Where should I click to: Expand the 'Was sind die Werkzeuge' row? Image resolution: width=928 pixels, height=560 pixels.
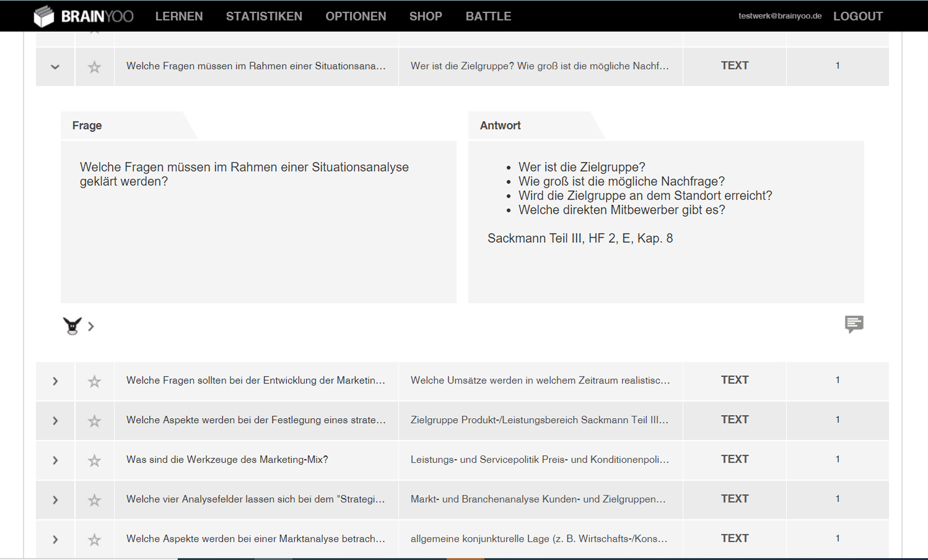(x=55, y=460)
